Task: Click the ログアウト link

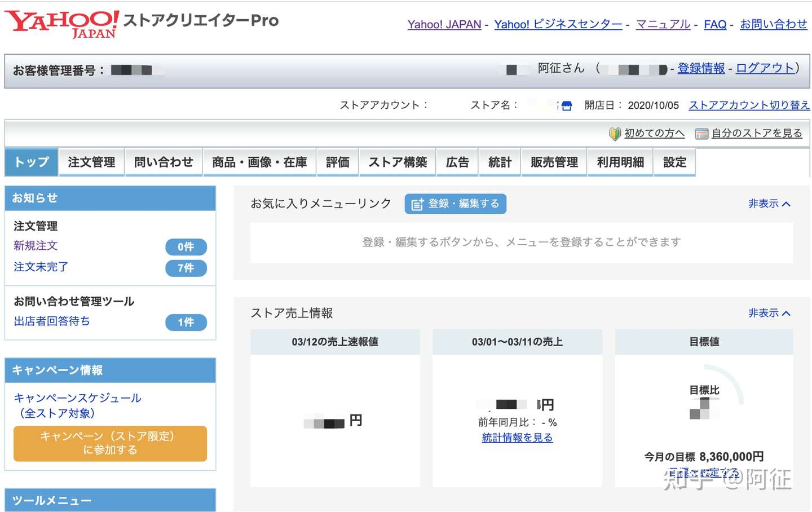Action: coord(765,68)
